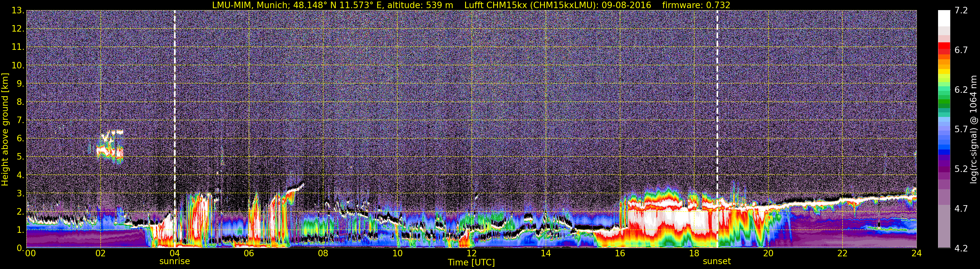Click the isolated cloud echo near 02 UTC

click(110, 147)
